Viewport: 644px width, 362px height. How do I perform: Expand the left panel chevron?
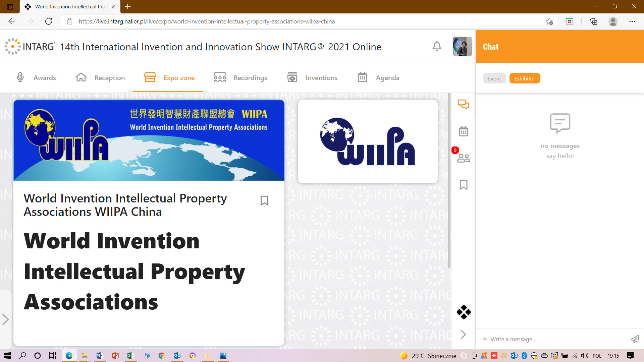pyautogui.click(x=5, y=319)
